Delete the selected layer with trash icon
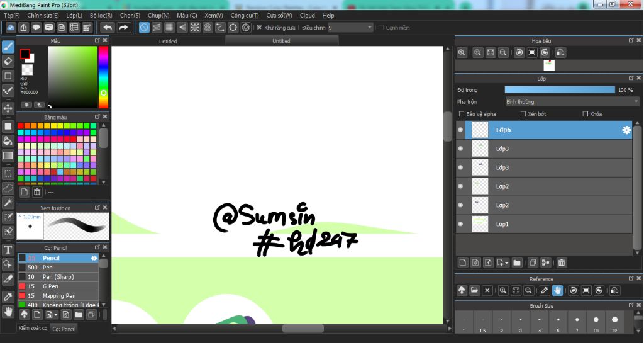 pos(562,263)
